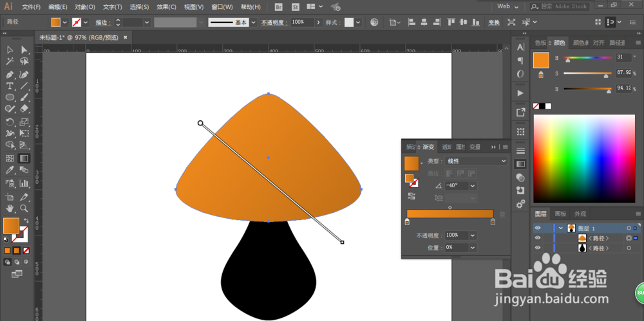
Task: Collapse the 图层 1 layer tree
Action: pos(560,228)
